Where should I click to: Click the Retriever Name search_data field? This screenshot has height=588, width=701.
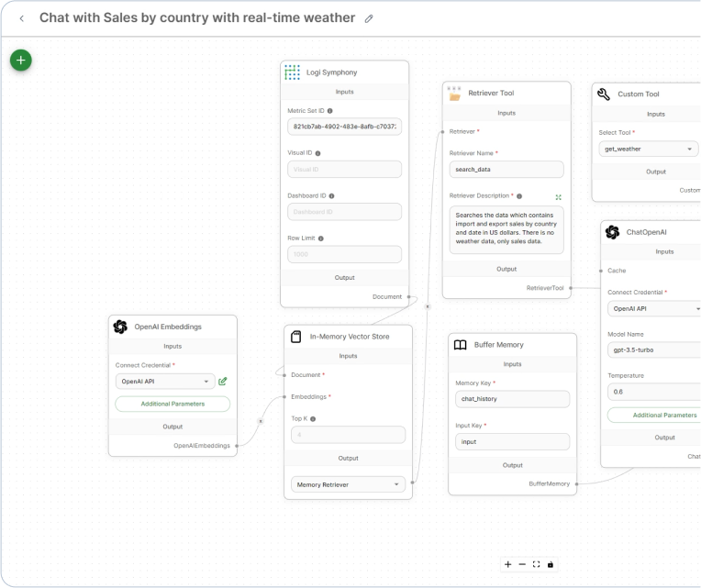pos(506,170)
